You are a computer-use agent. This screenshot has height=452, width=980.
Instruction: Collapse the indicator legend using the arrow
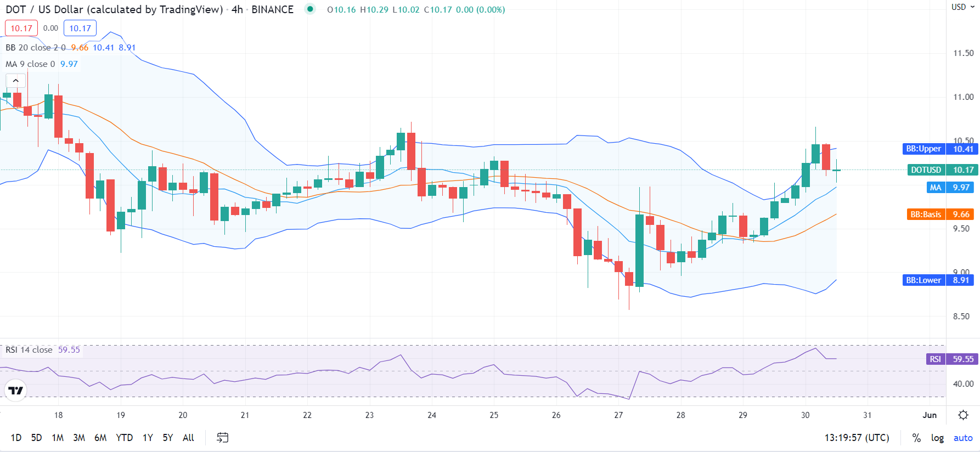pyautogui.click(x=15, y=80)
